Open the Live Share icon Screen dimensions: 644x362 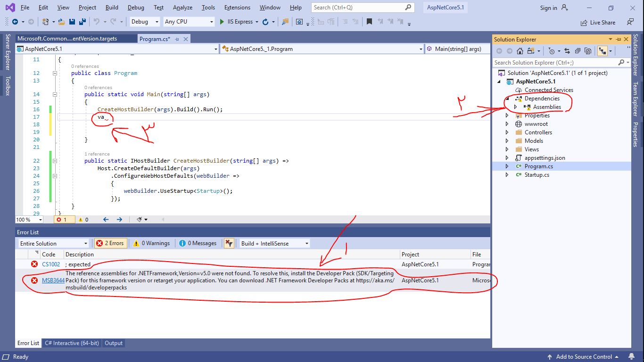(x=584, y=22)
